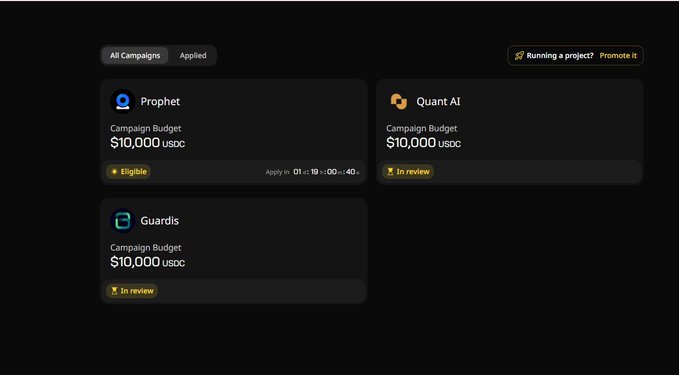Viewport: 679px width, 375px height.
Task: Click the hourglass icon in Quant AI status
Action: pyautogui.click(x=390, y=171)
